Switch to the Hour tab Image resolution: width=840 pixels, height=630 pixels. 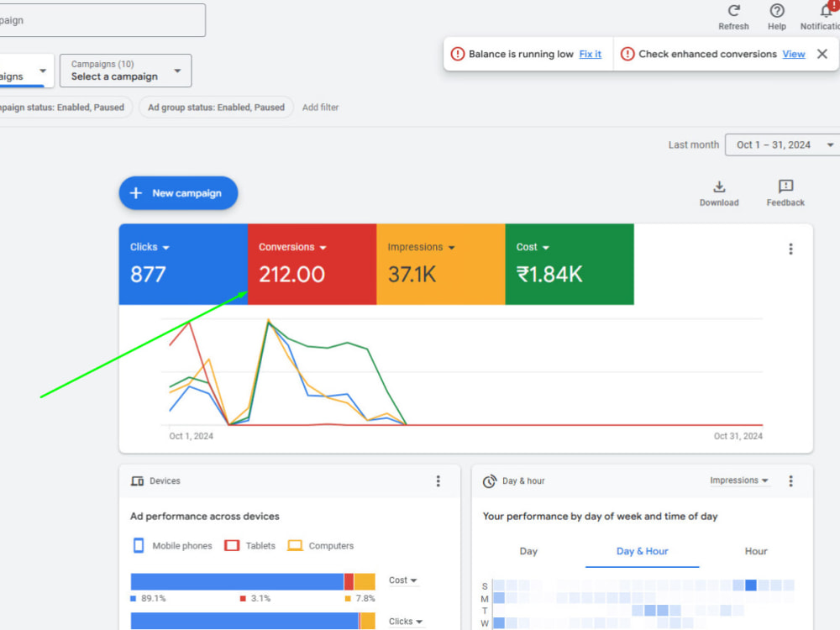click(756, 551)
